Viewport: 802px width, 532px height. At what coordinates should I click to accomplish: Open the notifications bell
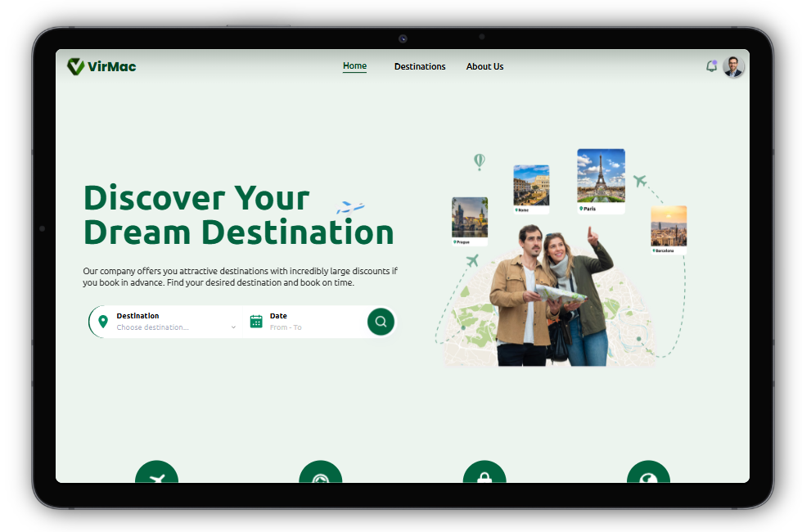click(x=711, y=66)
